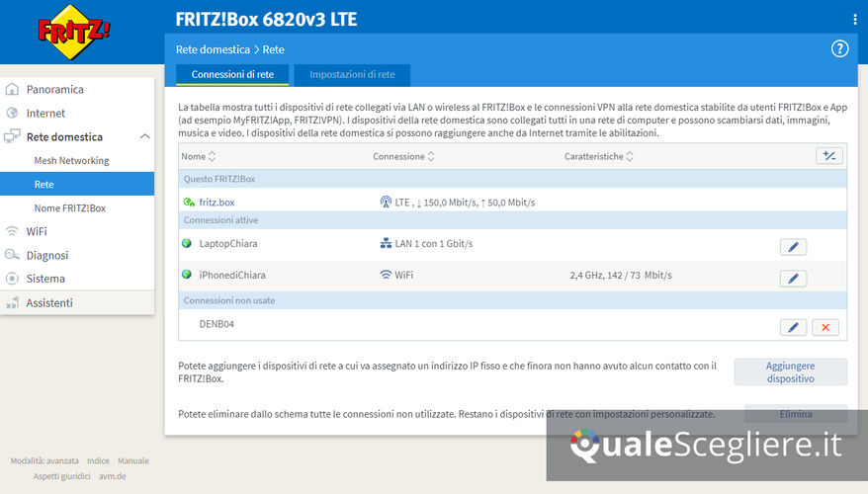The width and height of the screenshot is (868, 494).
Task: Click the FRITZ!Box 6820v3 LTE title
Action: (266, 20)
